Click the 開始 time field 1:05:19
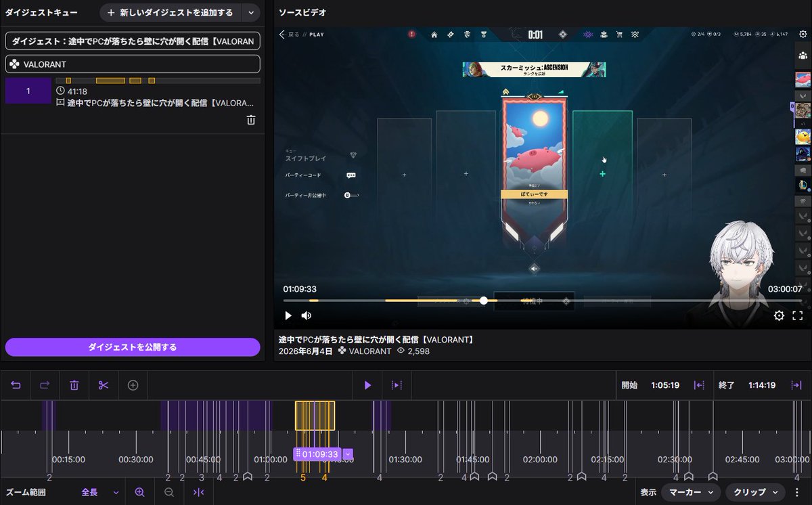Screen dimensions: 812x505 tap(665, 385)
